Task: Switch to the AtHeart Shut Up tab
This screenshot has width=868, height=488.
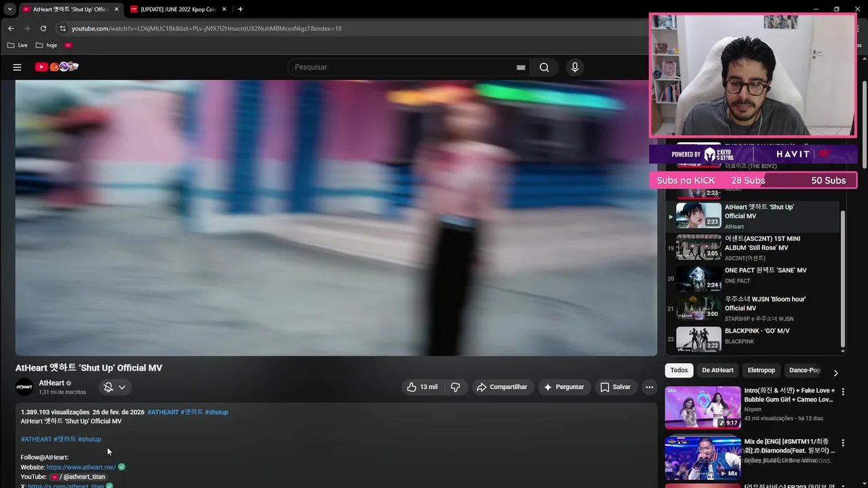Action: click(x=71, y=9)
